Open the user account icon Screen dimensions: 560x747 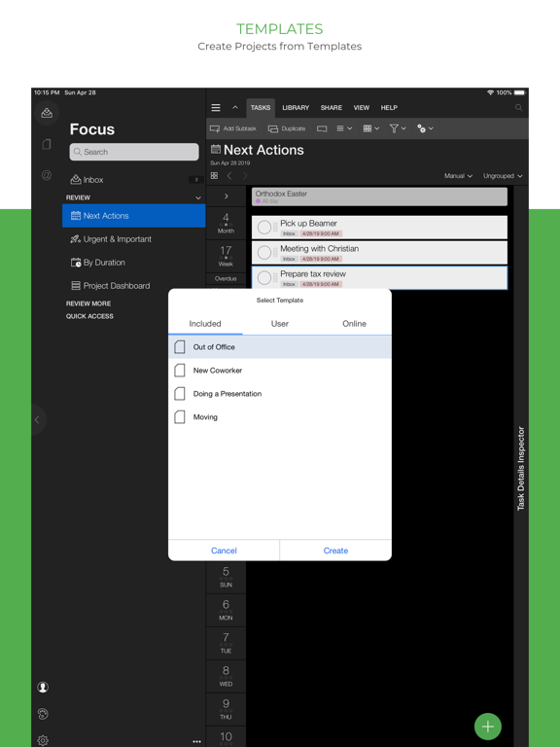[x=43, y=687]
